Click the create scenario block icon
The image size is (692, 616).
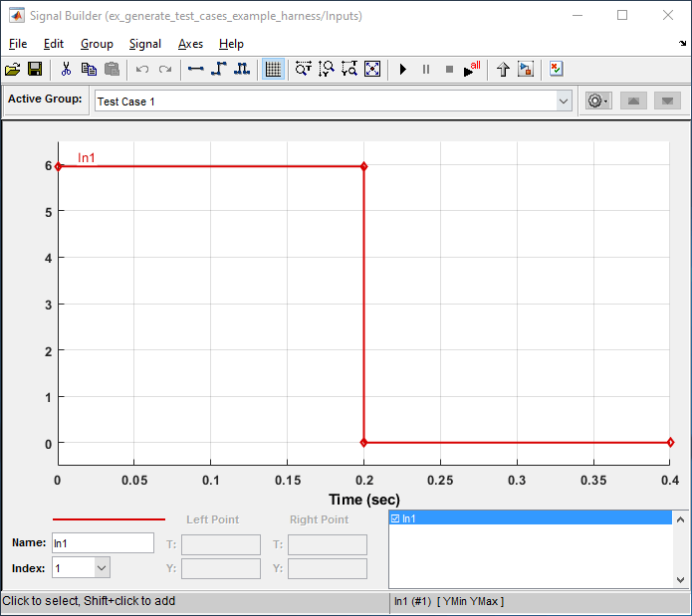[x=526, y=70]
